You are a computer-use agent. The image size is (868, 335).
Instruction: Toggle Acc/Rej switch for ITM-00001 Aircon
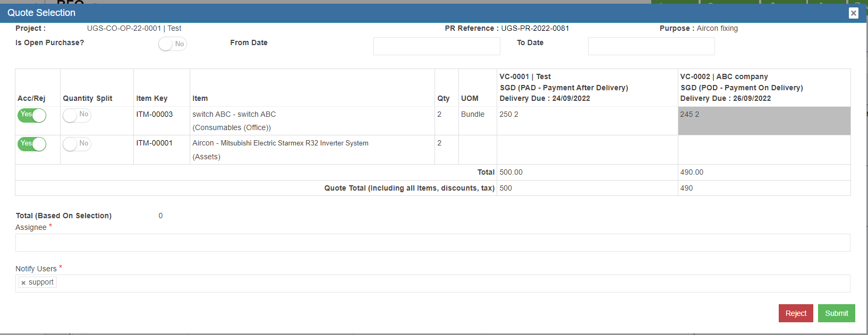(32, 144)
